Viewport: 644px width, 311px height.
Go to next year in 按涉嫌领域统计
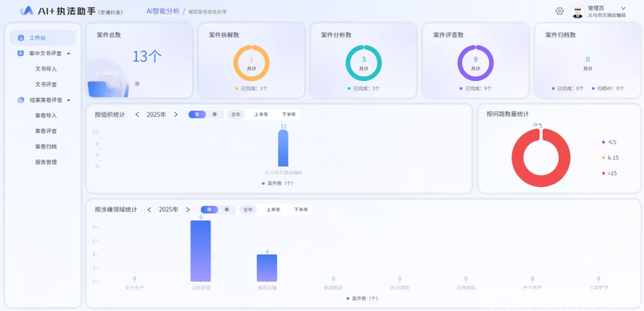188,210
